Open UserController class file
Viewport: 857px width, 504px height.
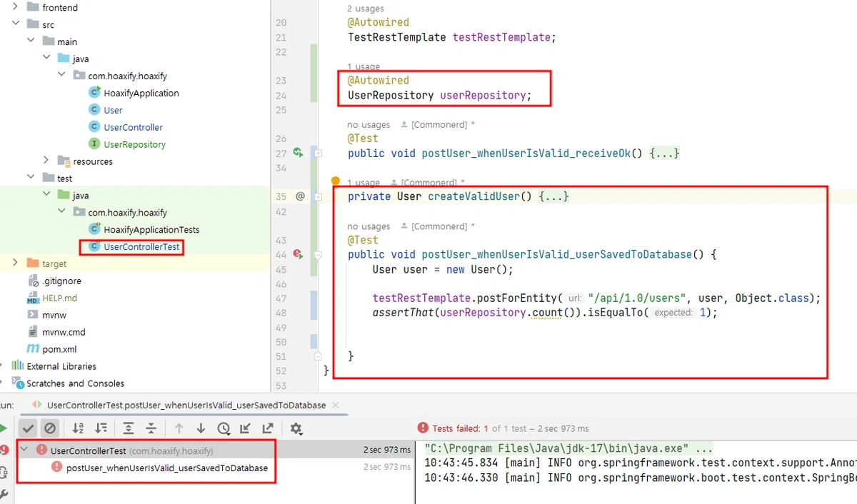pyautogui.click(x=133, y=127)
